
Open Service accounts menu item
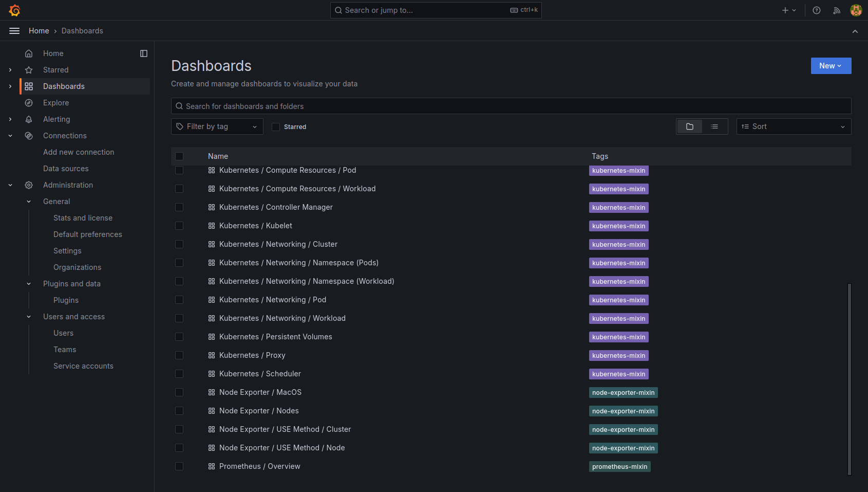(83, 366)
